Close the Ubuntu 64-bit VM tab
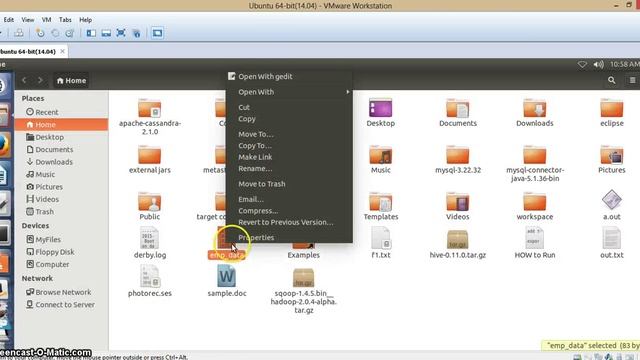 click(62, 51)
